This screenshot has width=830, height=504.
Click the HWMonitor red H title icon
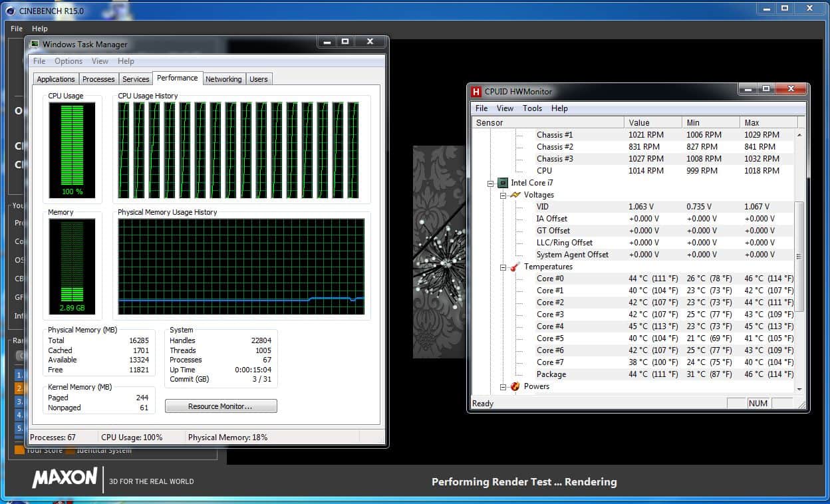pyautogui.click(x=476, y=92)
